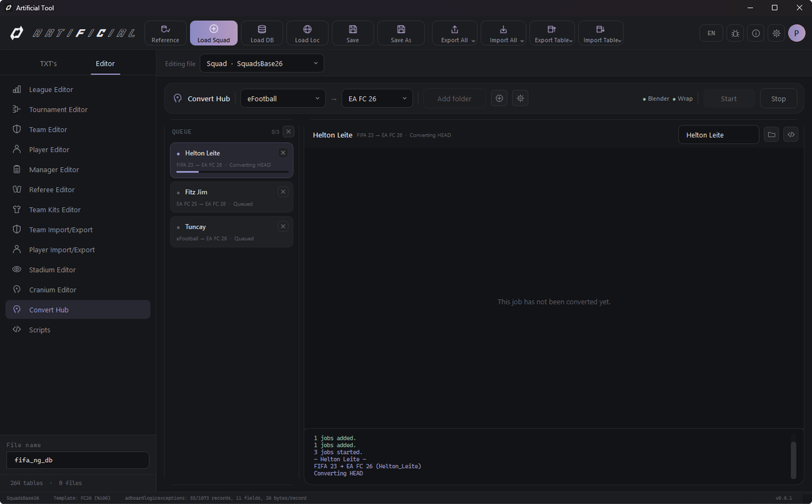Click the Start button
Viewport: 812px width, 504px height.
(729, 99)
